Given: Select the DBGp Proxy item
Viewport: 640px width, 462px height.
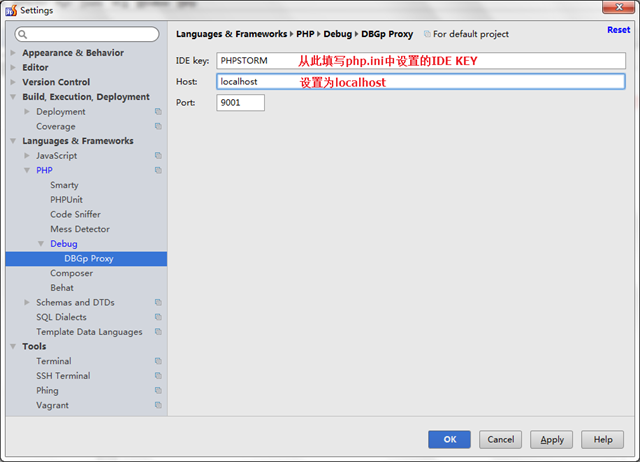Looking at the screenshot, I should click(x=86, y=259).
